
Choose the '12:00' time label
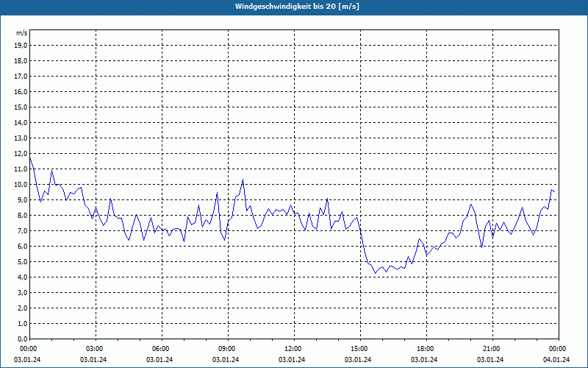click(293, 349)
